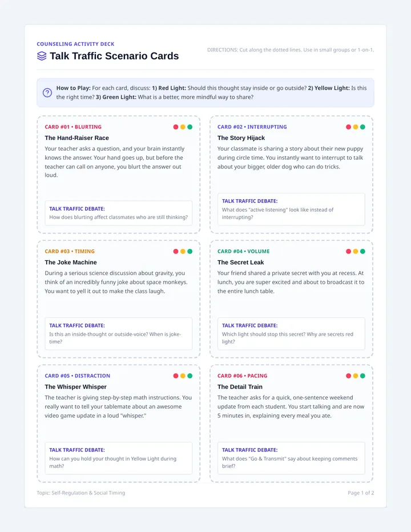
Task: Click the Card #04 Volume label
Action: [243, 251]
